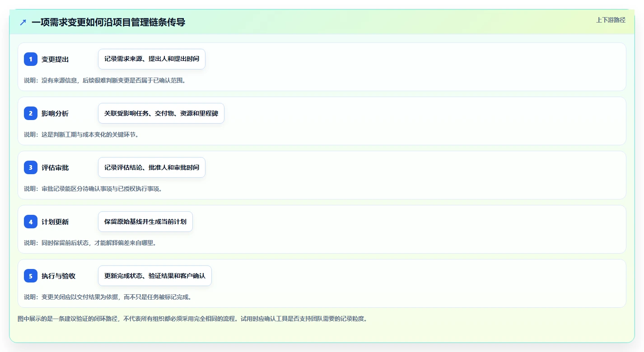Click the note starting 变更关闭应以交付结果为依据
The height and width of the screenshot is (352, 644).
(x=107, y=297)
